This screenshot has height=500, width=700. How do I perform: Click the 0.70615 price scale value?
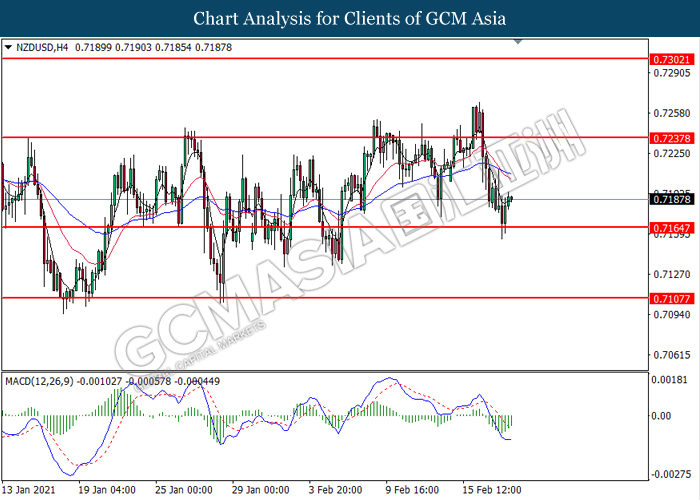click(671, 355)
